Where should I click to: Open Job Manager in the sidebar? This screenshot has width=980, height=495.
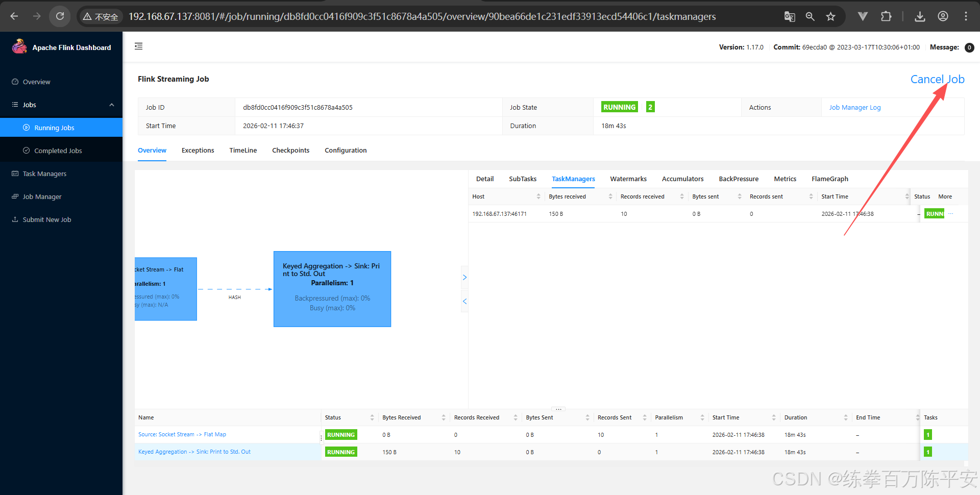[x=61, y=196]
